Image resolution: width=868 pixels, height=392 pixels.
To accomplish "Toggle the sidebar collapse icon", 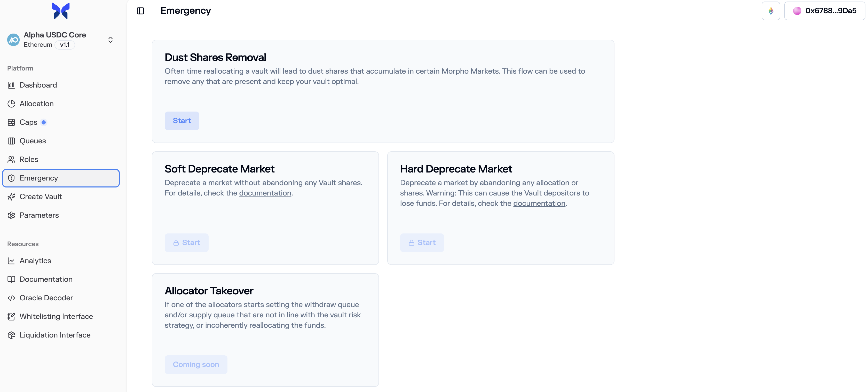I will click(x=140, y=11).
